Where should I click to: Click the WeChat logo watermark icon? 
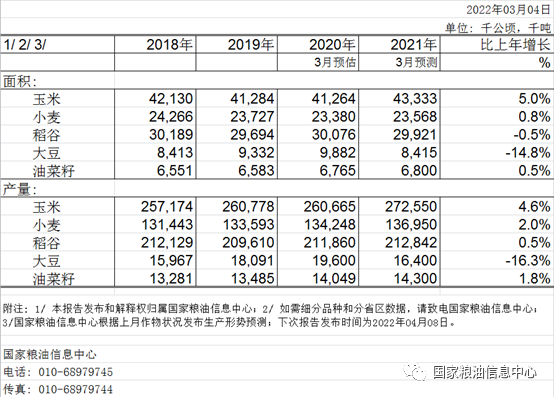pos(416,372)
